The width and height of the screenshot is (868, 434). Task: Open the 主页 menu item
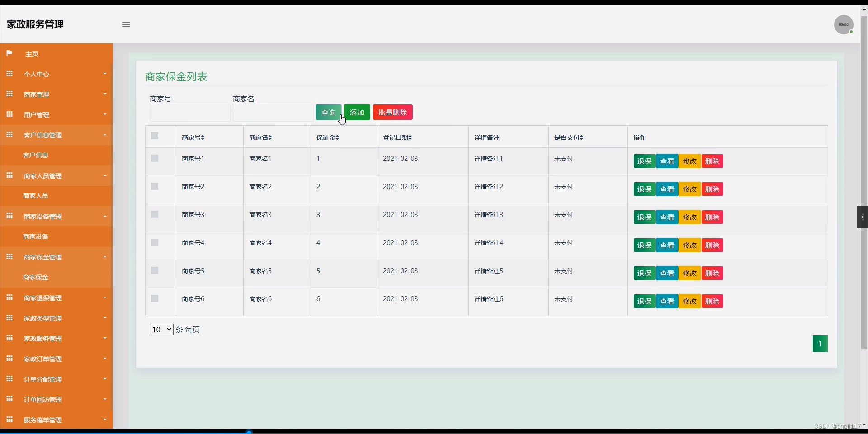tap(32, 53)
